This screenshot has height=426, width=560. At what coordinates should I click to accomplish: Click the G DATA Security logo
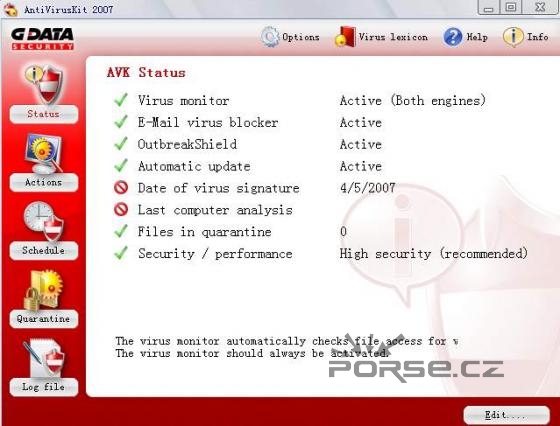[42, 39]
